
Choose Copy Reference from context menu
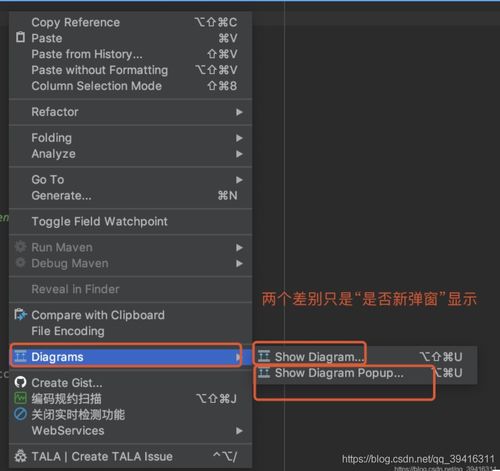pos(131,22)
